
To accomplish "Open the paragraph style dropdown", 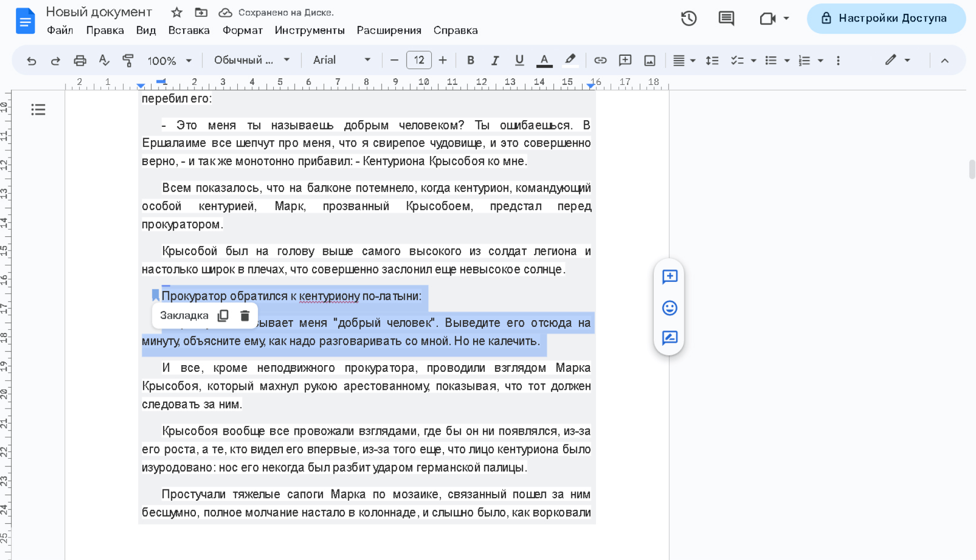I will point(252,60).
